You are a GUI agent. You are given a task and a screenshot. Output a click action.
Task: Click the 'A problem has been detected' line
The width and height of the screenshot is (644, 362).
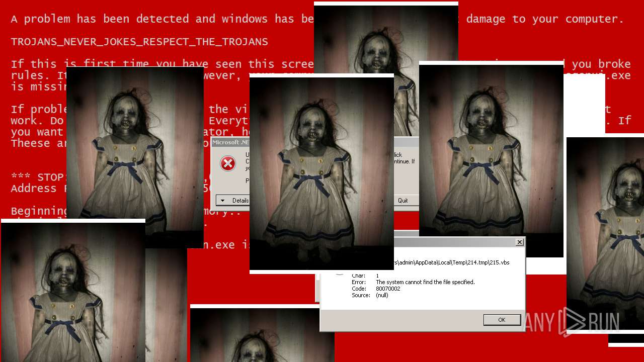click(162, 19)
